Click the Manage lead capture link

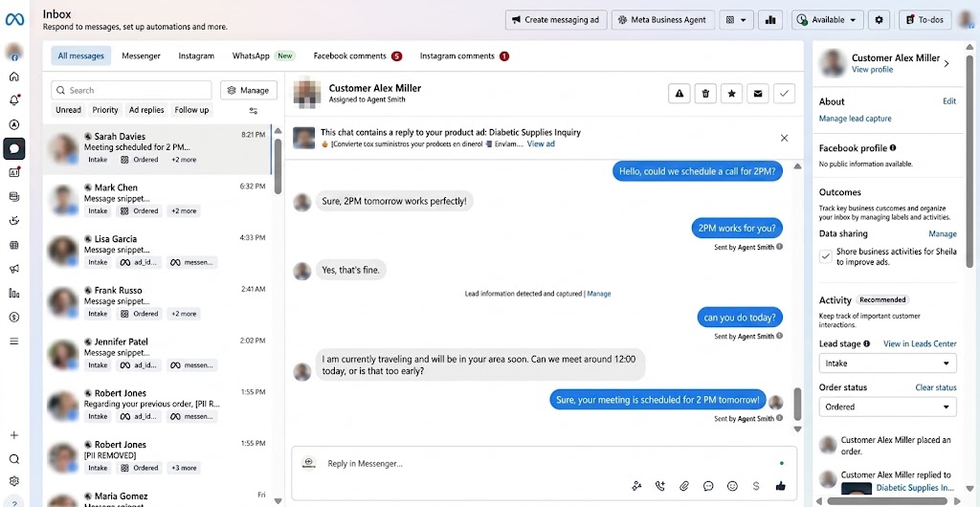(x=855, y=118)
